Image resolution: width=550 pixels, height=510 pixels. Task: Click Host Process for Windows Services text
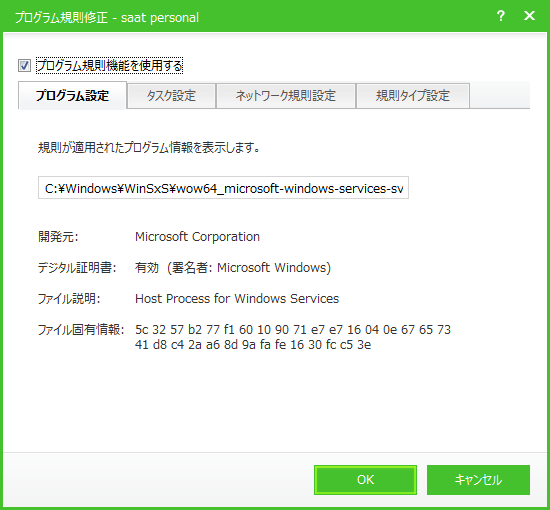point(237,298)
